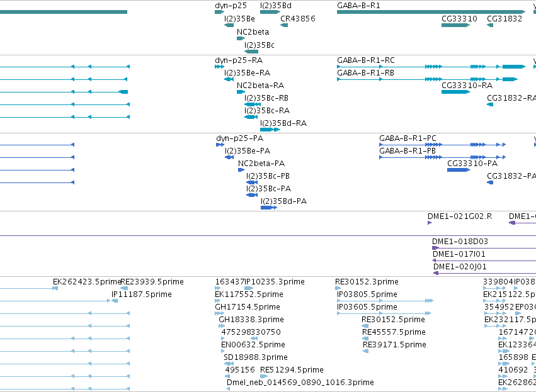Select EST labeled 410692
Screen dimensions: 536x392
click(x=513, y=370)
